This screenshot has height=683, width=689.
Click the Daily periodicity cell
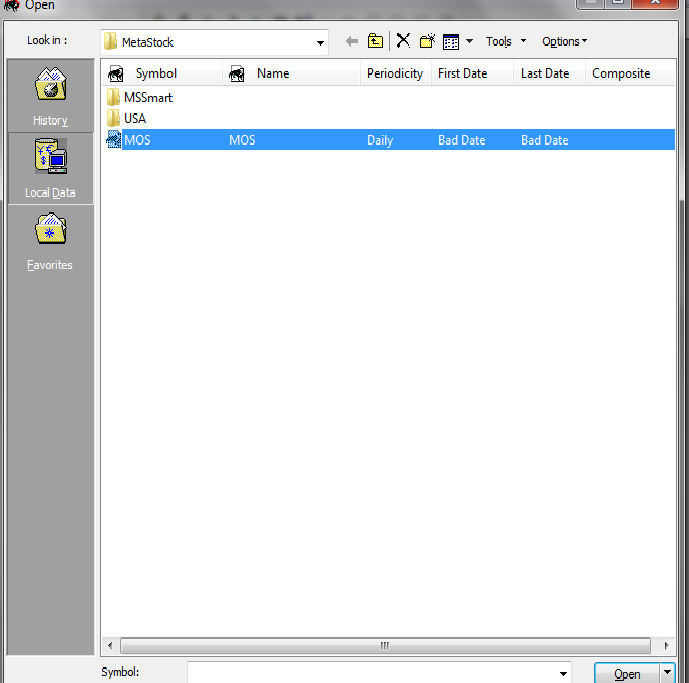point(380,140)
